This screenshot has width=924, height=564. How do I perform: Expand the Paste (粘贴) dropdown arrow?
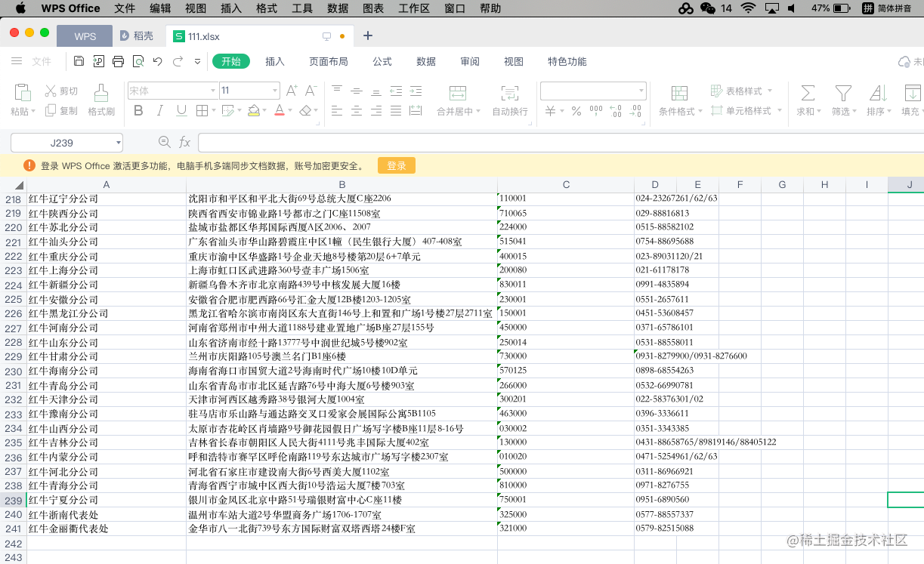click(x=33, y=112)
